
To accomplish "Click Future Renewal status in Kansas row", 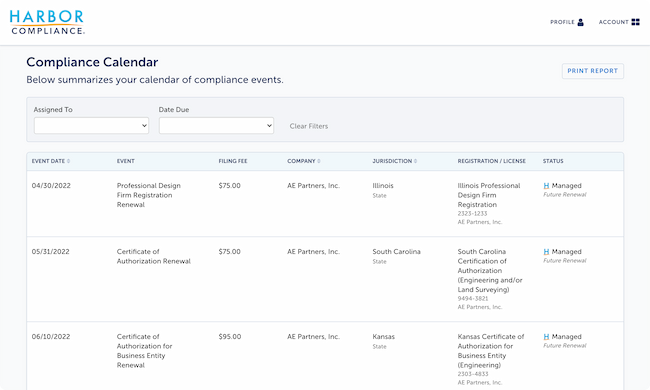I will (565, 345).
